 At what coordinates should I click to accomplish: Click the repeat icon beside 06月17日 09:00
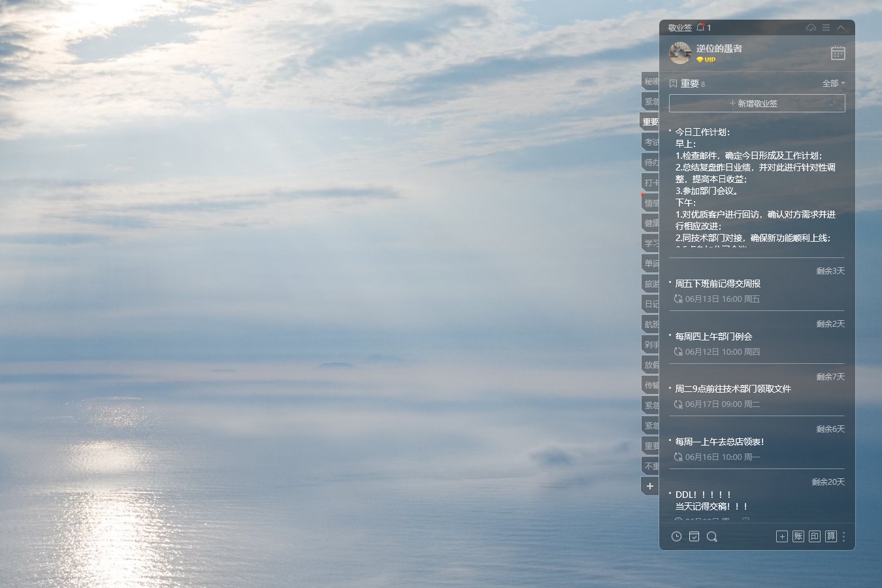point(678,404)
